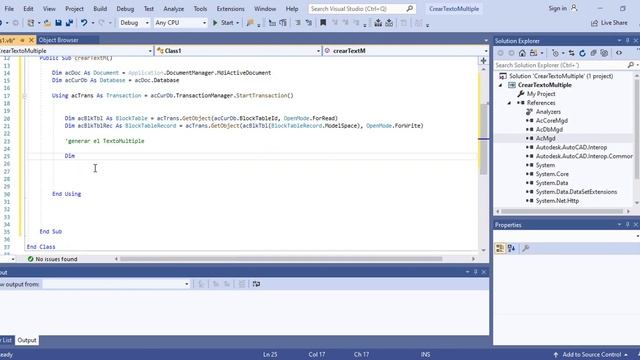Click the Show All Files icon
The width and height of the screenshot is (640, 360).
[x=604, y=53]
